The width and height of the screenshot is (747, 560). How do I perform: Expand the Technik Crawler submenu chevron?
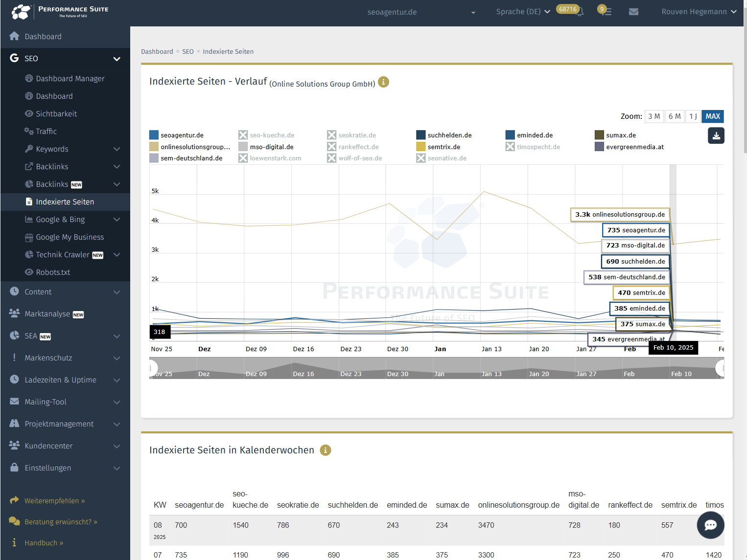click(117, 254)
